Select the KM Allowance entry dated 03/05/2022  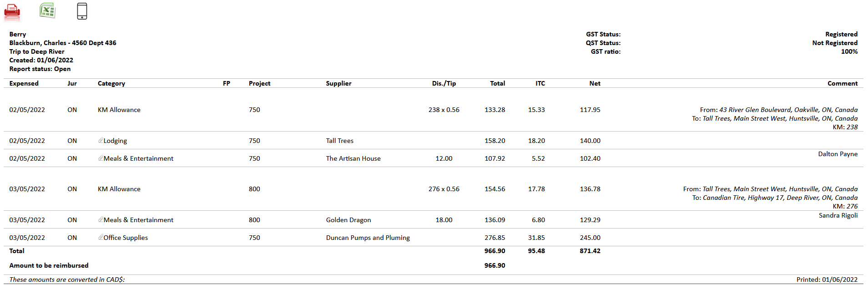[x=119, y=189]
